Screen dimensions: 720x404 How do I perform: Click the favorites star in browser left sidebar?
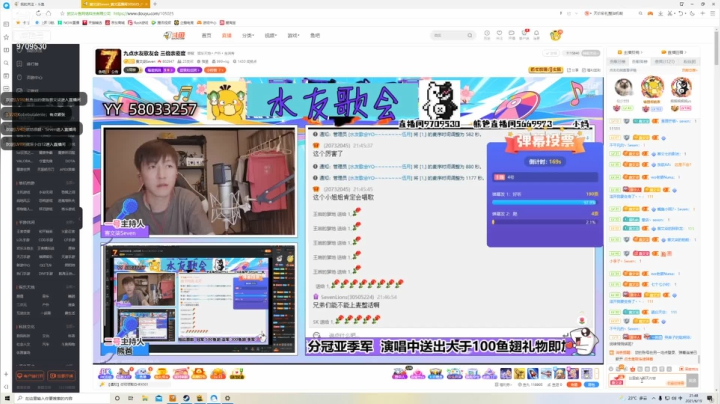click(6, 37)
